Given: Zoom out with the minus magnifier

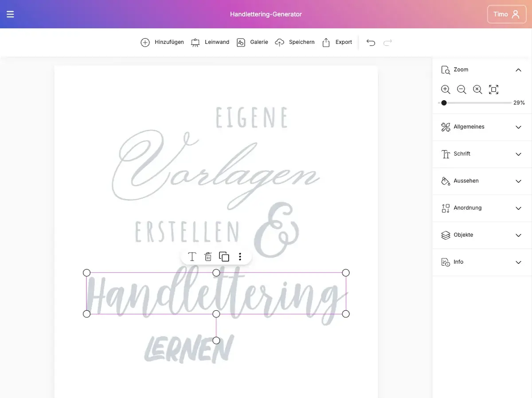Looking at the screenshot, I should 462,90.
